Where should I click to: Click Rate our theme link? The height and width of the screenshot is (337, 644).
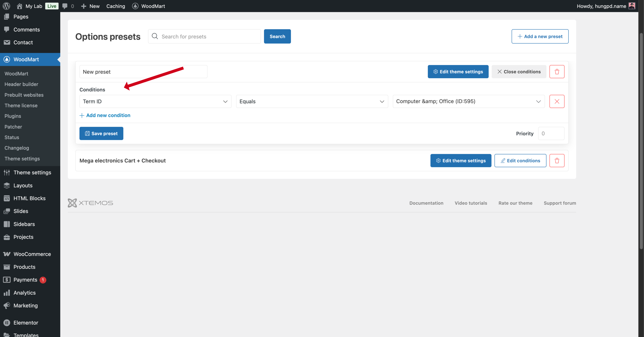click(515, 203)
